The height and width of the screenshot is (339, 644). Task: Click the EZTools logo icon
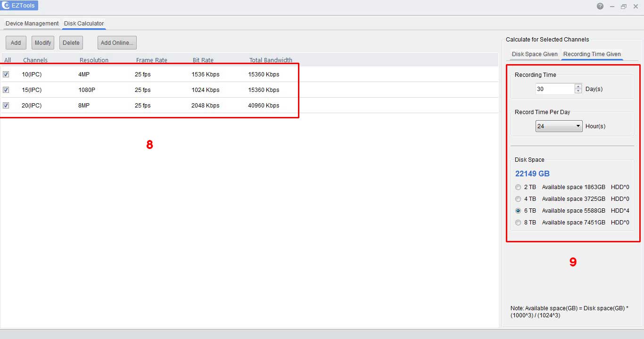pos(6,6)
